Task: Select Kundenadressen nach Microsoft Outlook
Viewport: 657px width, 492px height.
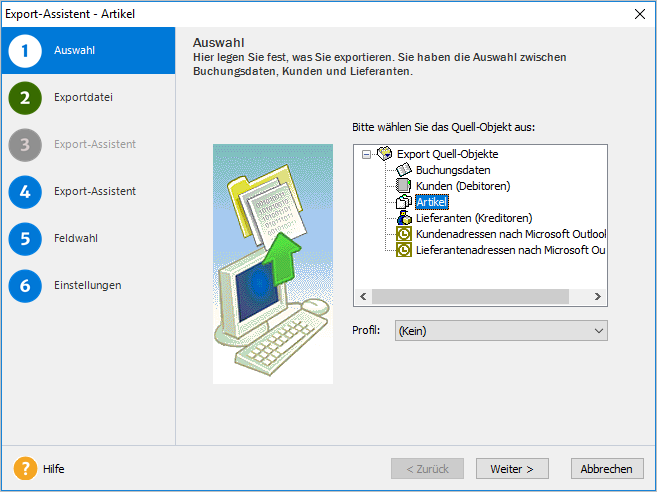Action: pos(511,234)
